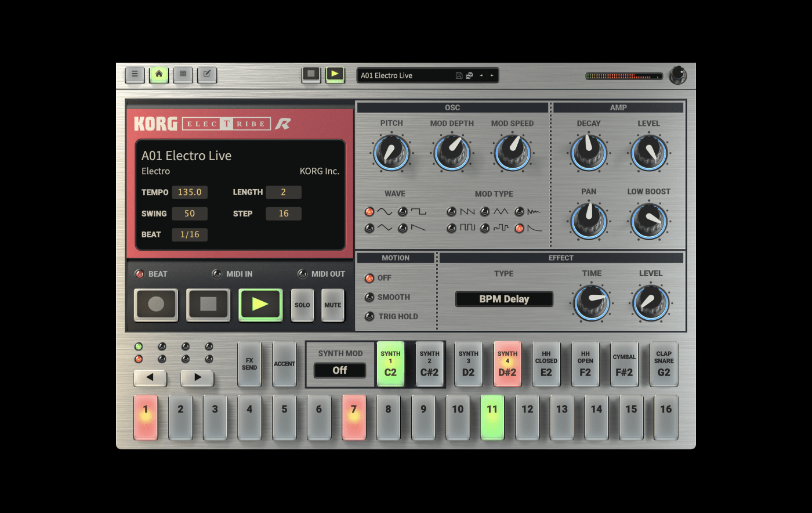
Task: Select the CYMBAL F#2 part
Action: tap(624, 364)
